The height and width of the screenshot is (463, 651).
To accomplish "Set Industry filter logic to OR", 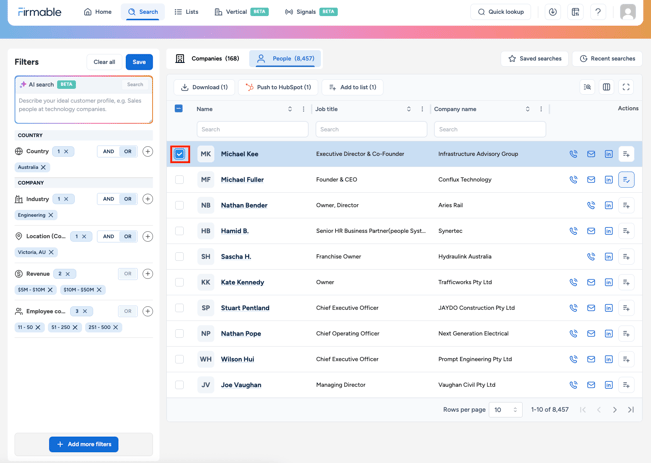I will (128, 199).
